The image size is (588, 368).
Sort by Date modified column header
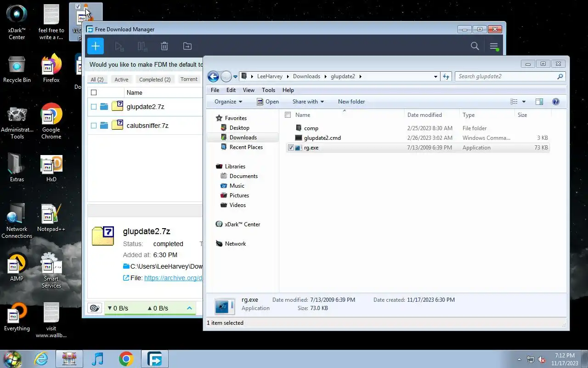[x=432, y=115]
